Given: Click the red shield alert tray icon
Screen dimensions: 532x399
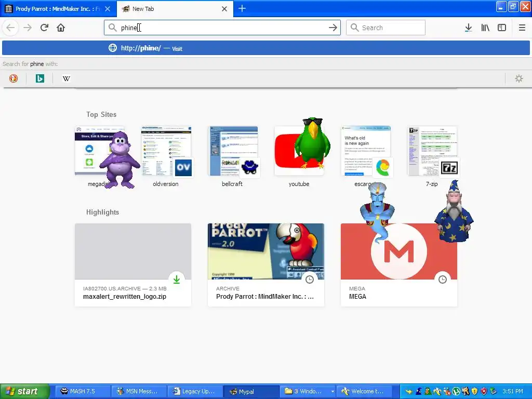Looking at the screenshot, I should pos(484,391).
